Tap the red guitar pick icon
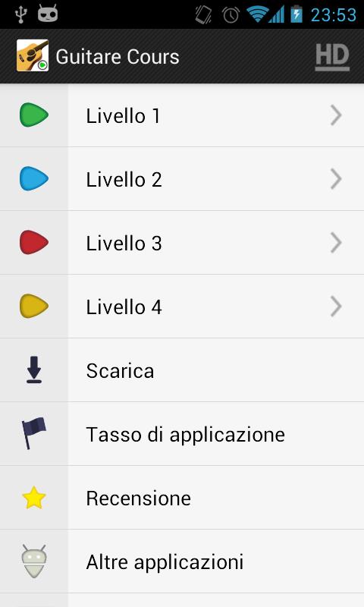This screenshot has height=607, width=364. (34, 242)
